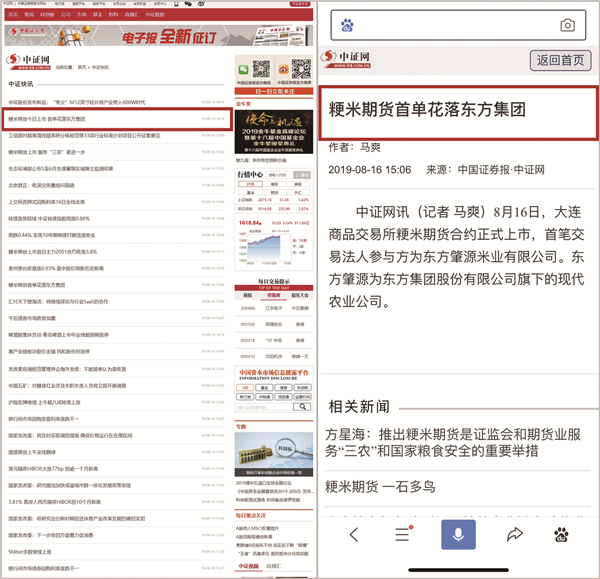Screen dimensions: 600x579
Task: Click the 扫一扫立即关注 red banner
Action: click(x=274, y=91)
